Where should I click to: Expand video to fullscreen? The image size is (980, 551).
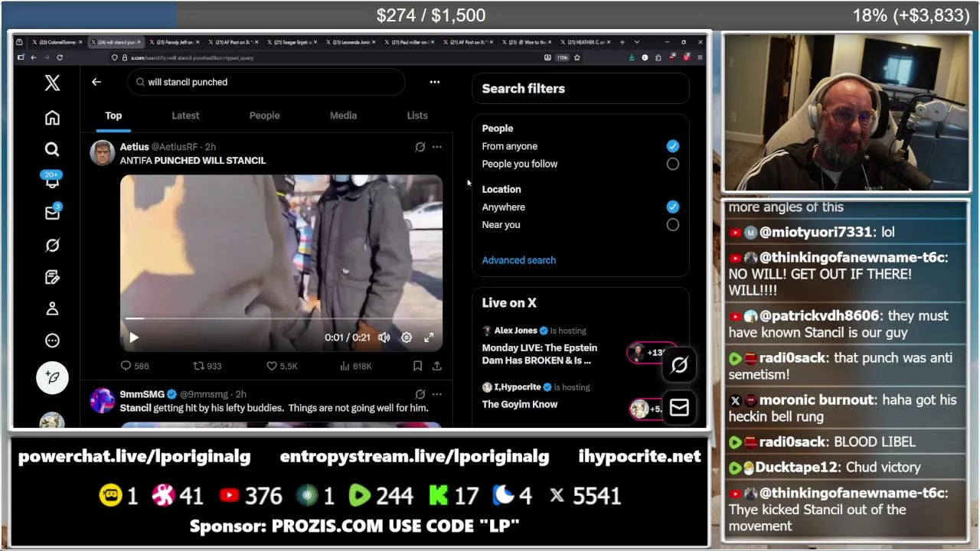pyautogui.click(x=429, y=337)
